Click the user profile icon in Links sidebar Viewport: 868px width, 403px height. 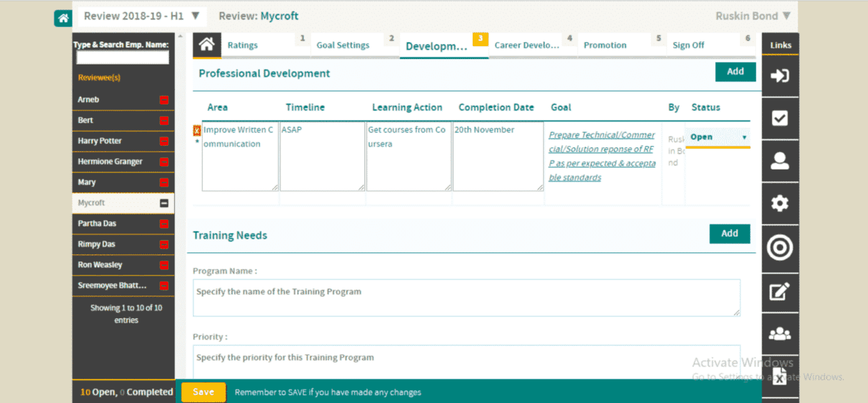[780, 161]
